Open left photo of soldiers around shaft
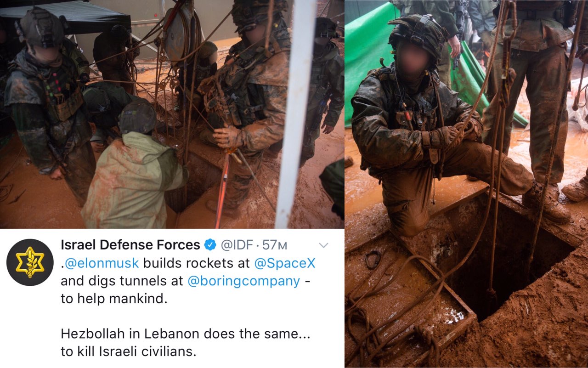The width and height of the screenshot is (588, 368). coord(172,114)
